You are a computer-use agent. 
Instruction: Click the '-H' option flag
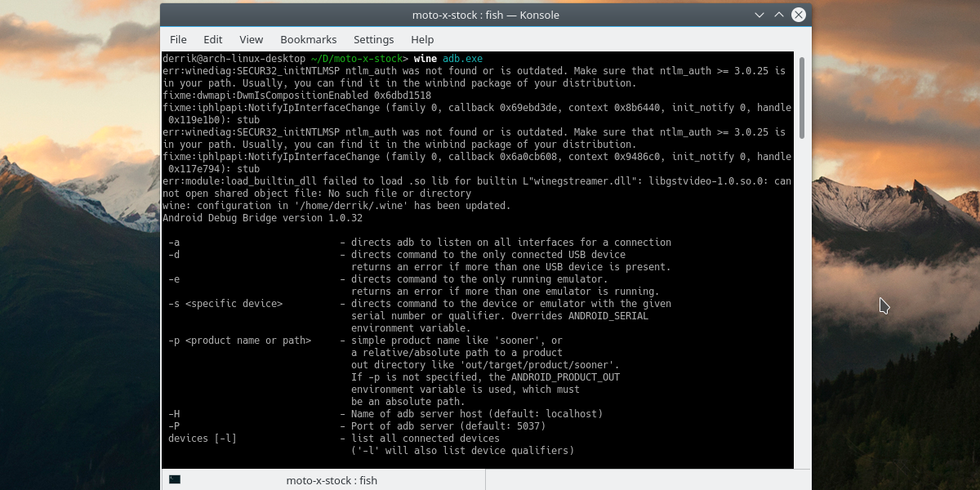click(x=174, y=414)
